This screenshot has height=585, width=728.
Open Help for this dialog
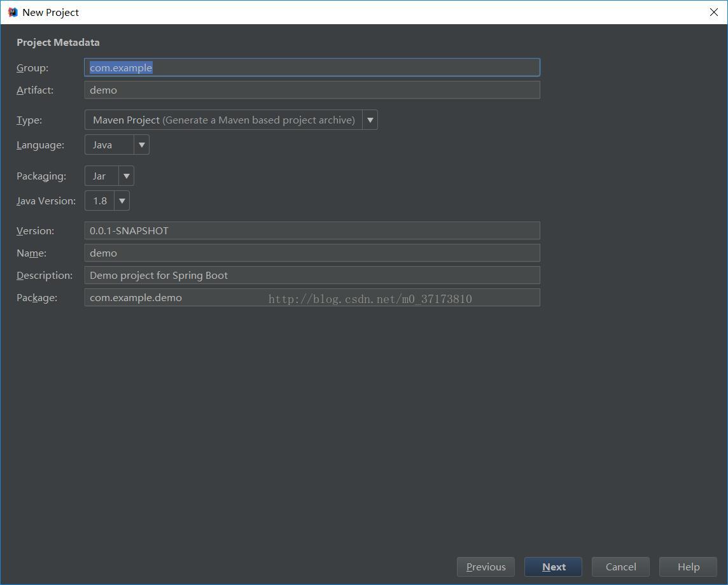click(x=688, y=567)
